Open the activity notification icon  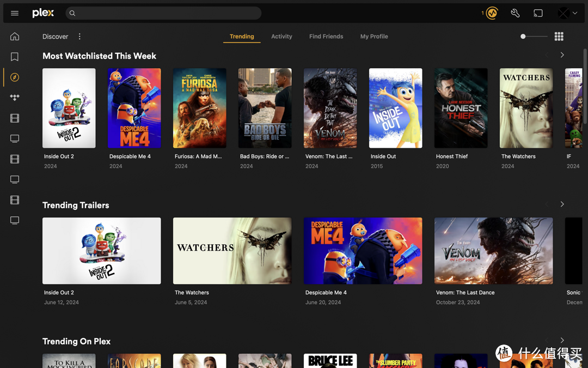click(x=492, y=13)
